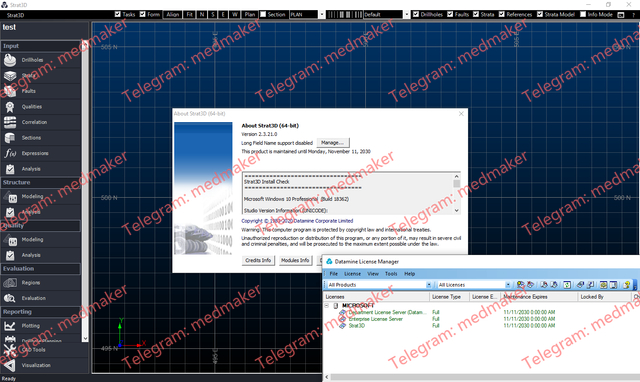
Task: Click the Align toolbar button
Action: tap(173, 15)
